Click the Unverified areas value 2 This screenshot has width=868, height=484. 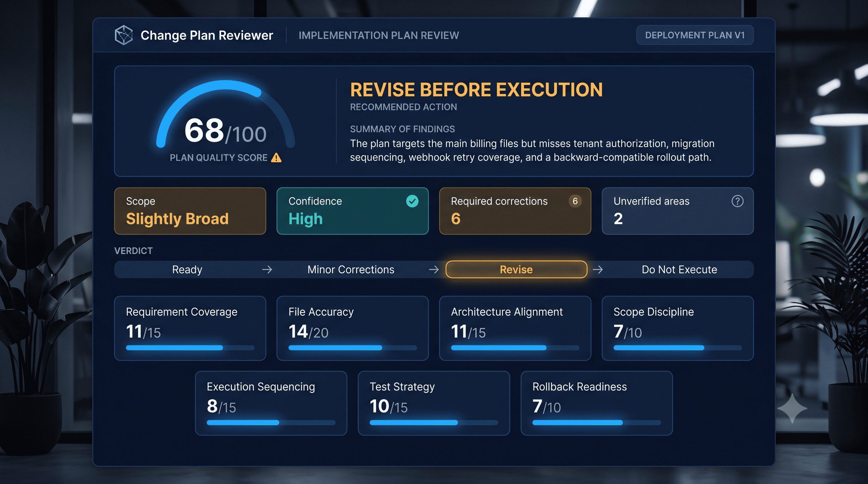point(618,219)
